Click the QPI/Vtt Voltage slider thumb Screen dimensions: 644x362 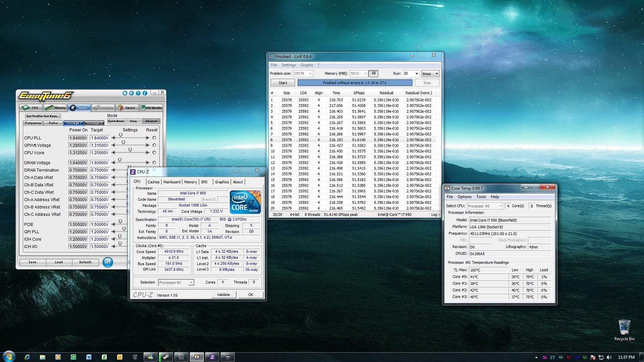[123, 142]
